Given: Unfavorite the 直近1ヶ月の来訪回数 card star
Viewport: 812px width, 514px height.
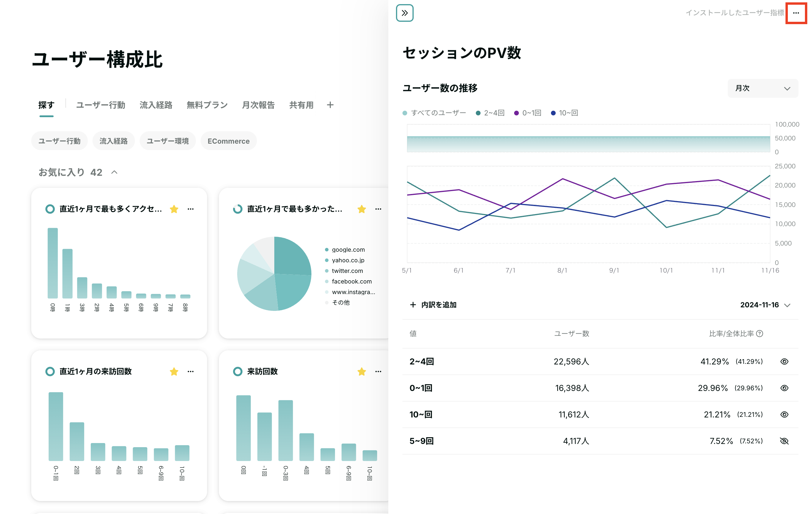Looking at the screenshot, I should (x=174, y=371).
